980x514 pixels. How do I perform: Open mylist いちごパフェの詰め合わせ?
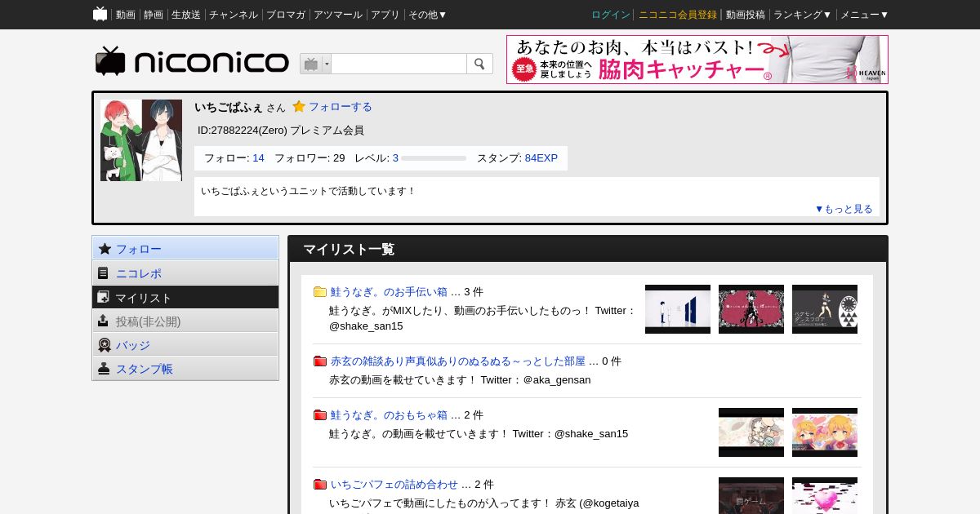pyautogui.click(x=394, y=485)
